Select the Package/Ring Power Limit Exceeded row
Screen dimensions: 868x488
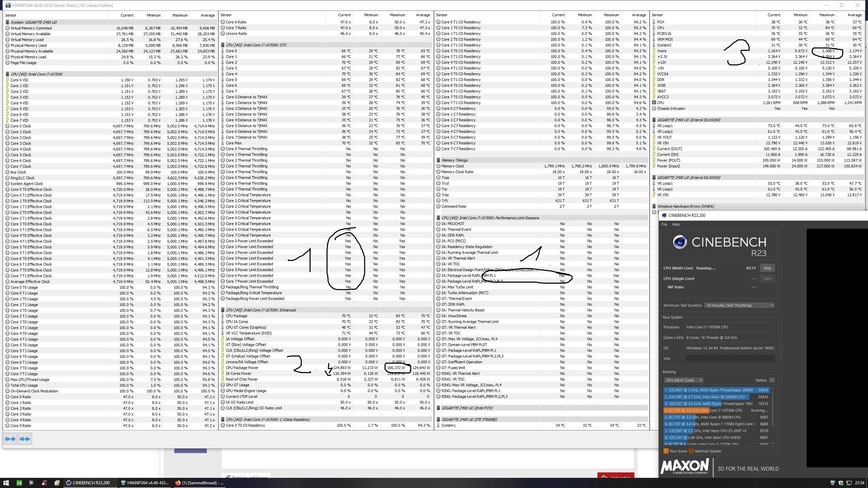tap(325, 299)
